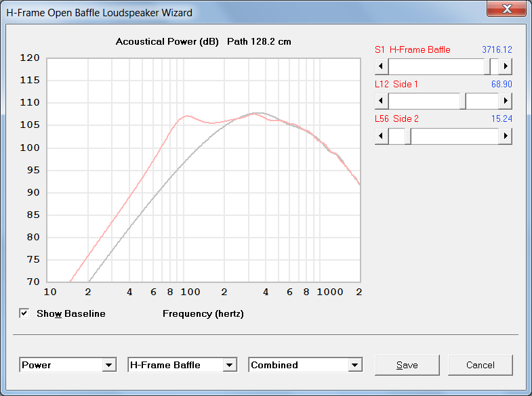Screen dimensions: 532x396
Task: Click the Show Baseline label text
Action: pos(71,313)
